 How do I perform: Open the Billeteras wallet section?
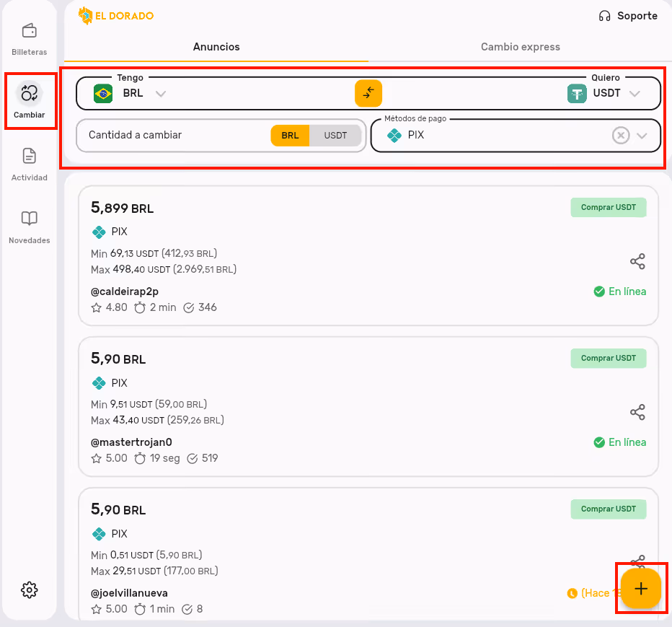coord(29,39)
